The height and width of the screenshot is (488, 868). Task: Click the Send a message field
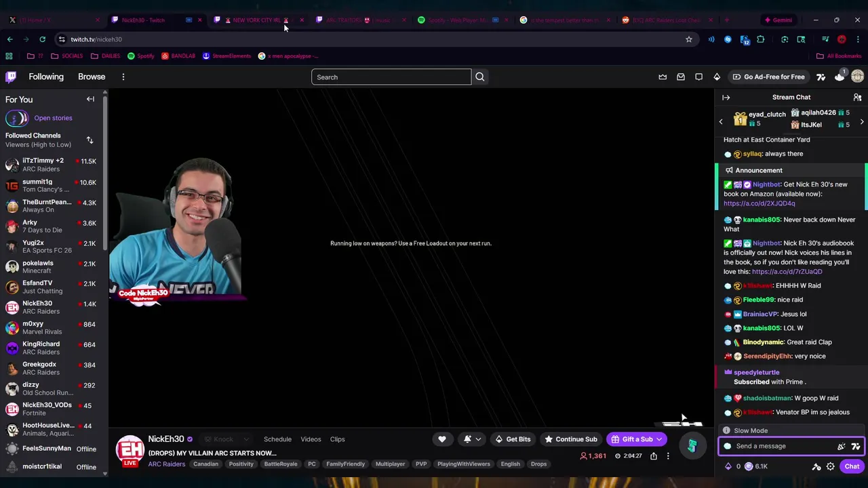coord(791,446)
